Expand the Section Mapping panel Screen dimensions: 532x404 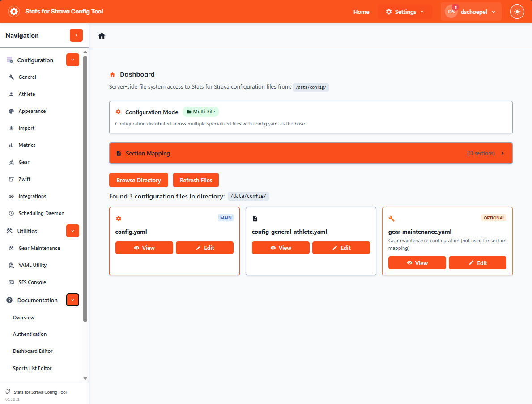pyautogui.click(x=311, y=153)
